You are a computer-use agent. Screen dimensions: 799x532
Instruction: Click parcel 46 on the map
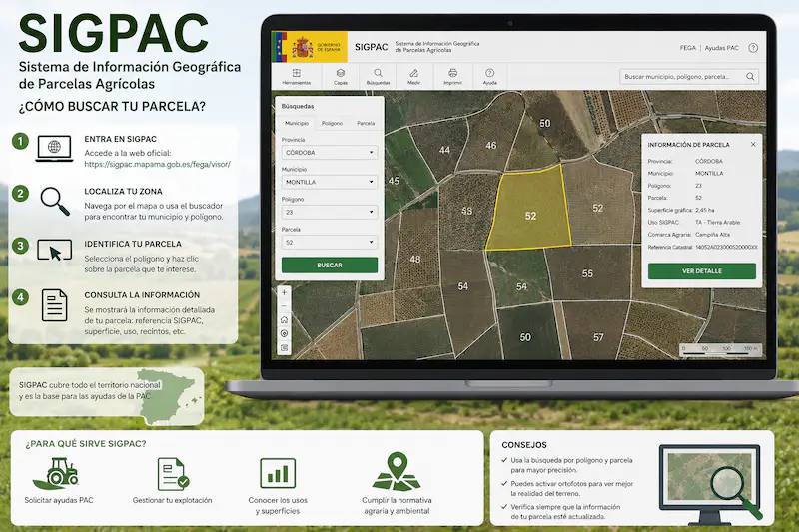point(490,145)
